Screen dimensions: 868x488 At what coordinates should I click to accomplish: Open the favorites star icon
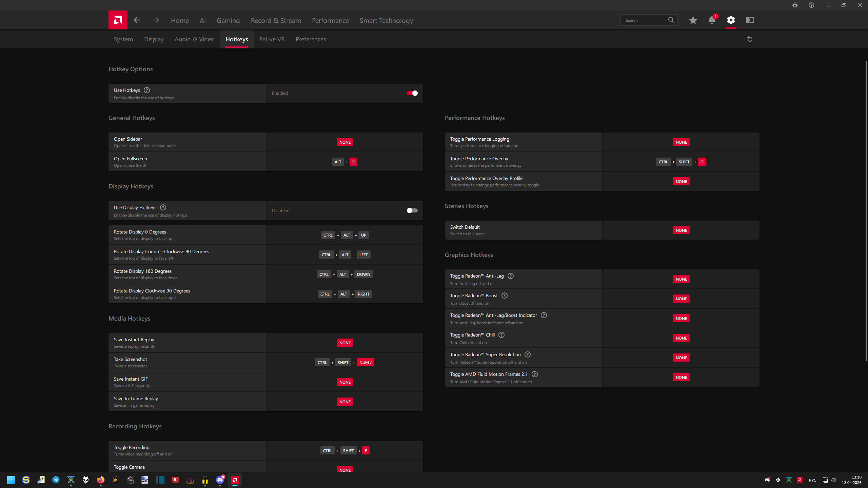(693, 20)
